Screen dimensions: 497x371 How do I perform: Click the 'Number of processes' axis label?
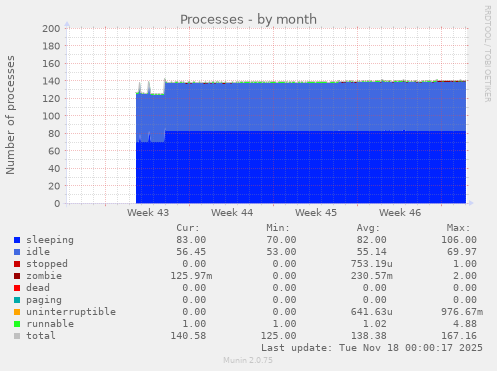(10, 115)
